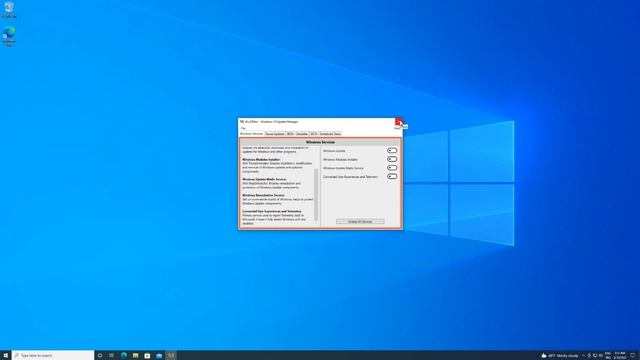Image resolution: width=640 pixels, height=360 pixels.
Task: Open the notification center icon
Action: click(633, 356)
